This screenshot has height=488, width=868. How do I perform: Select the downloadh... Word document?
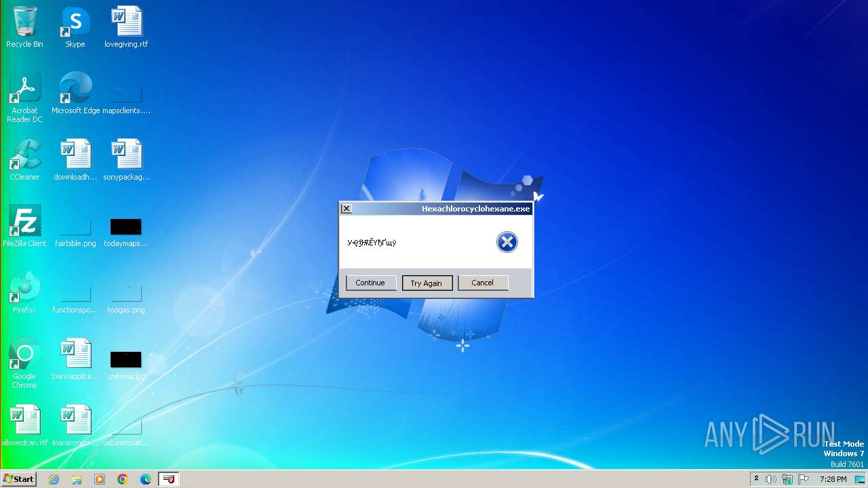pyautogui.click(x=75, y=160)
